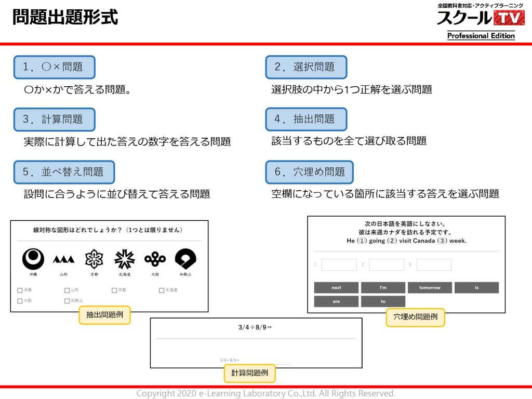
Task: Check the 和歌山 checkbox
Action: pyautogui.click(x=67, y=301)
